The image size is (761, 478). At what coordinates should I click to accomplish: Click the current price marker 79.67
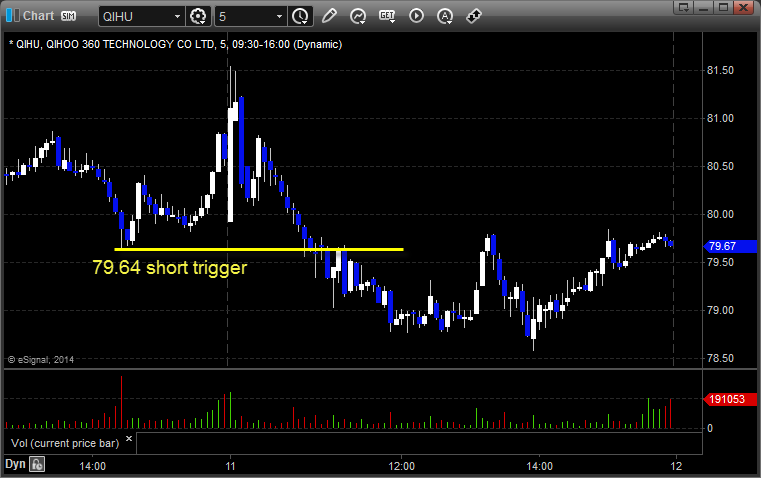point(730,246)
